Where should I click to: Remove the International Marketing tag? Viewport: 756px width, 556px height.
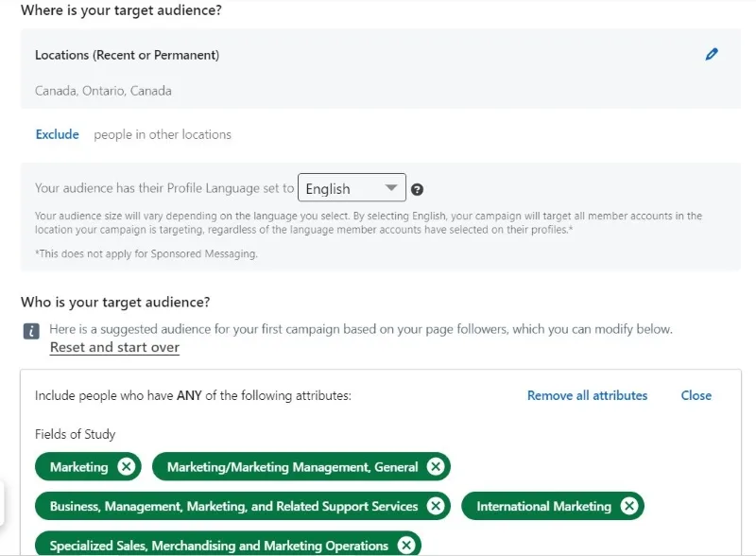click(629, 506)
